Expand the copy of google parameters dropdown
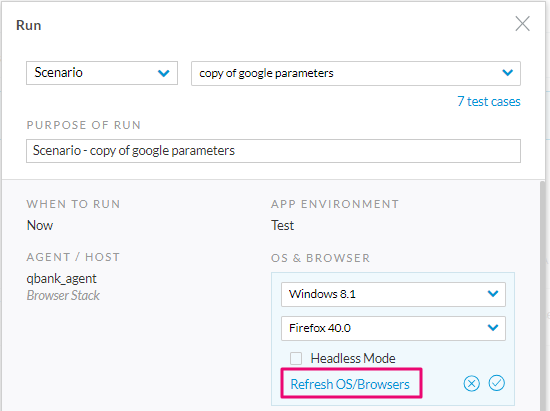The width and height of the screenshot is (550, 411). pos(356,73)
